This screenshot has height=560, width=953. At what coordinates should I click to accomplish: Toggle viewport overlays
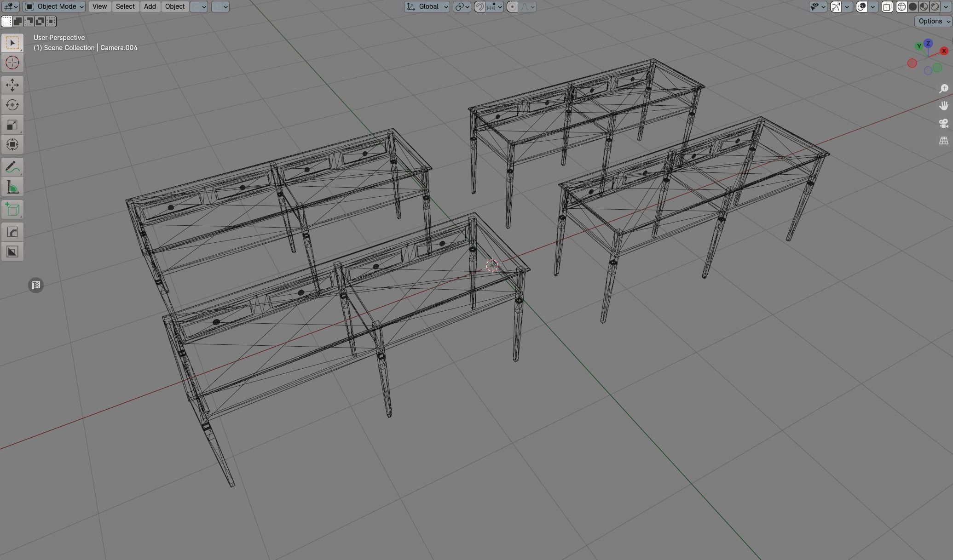coord(861,6)
